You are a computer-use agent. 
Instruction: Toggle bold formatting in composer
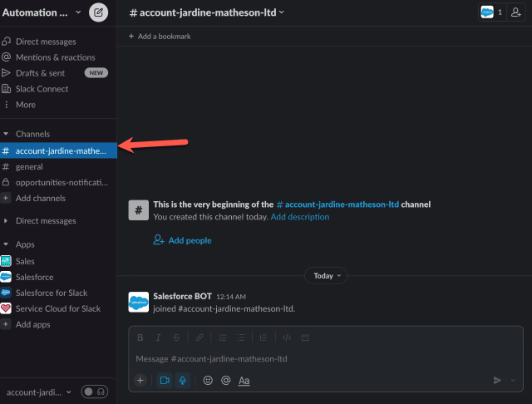[x=140, y=337]
